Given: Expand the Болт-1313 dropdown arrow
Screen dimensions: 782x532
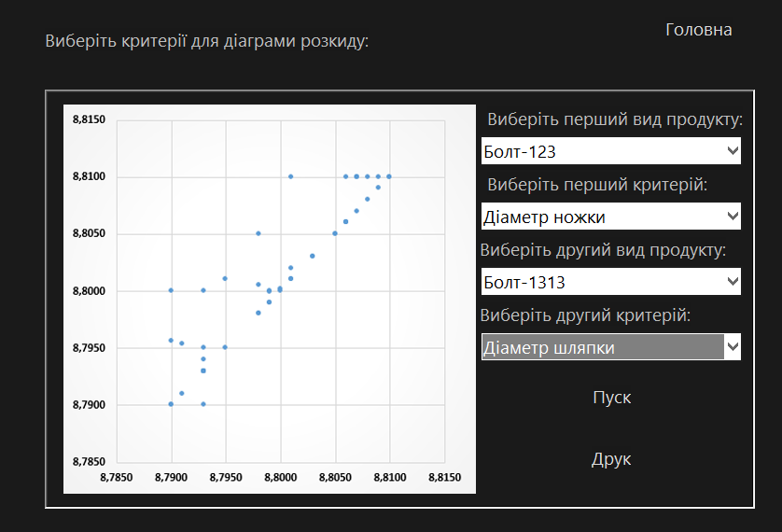Looking at the screenshot, I should [733, 282].
